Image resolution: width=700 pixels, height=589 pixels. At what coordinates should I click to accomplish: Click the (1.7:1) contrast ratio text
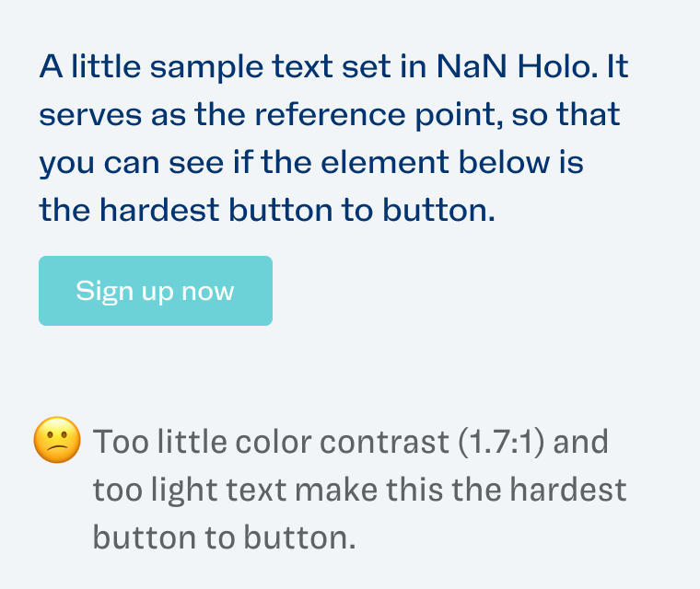point(501,443)
